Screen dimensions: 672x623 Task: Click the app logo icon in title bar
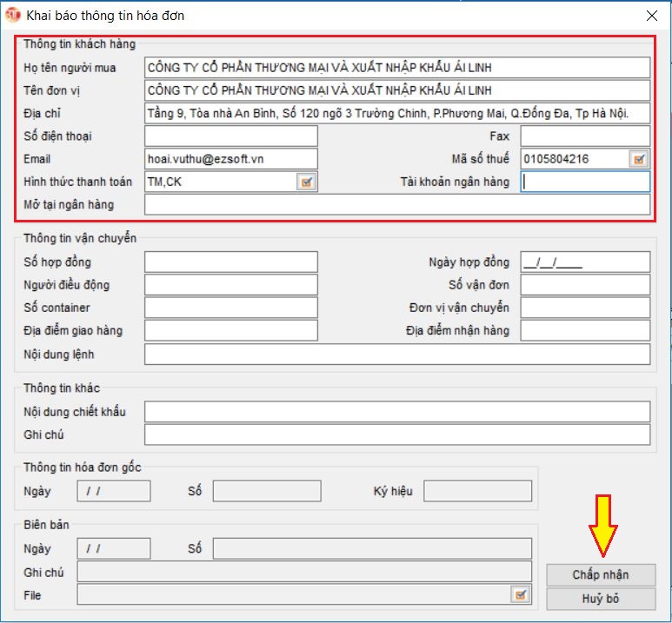coord(12,15)
